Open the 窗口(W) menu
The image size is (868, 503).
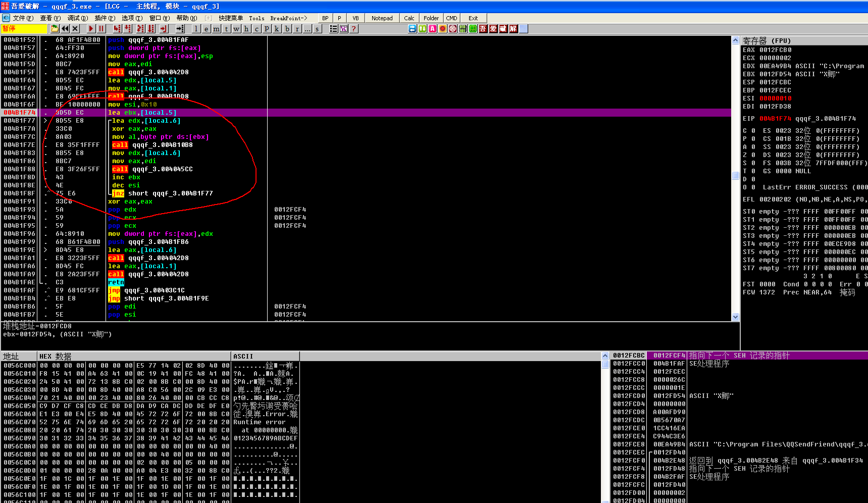(x=160, y=18)
